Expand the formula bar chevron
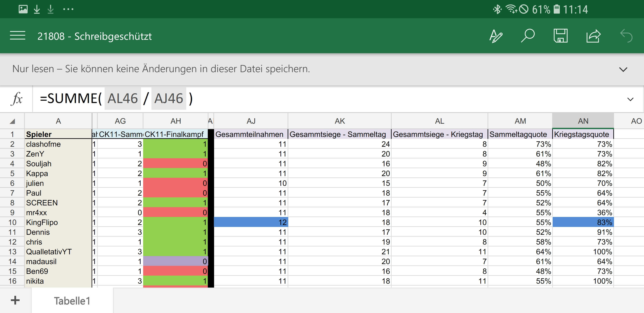This screenshot has height=313, width=644. coord(630,99)
